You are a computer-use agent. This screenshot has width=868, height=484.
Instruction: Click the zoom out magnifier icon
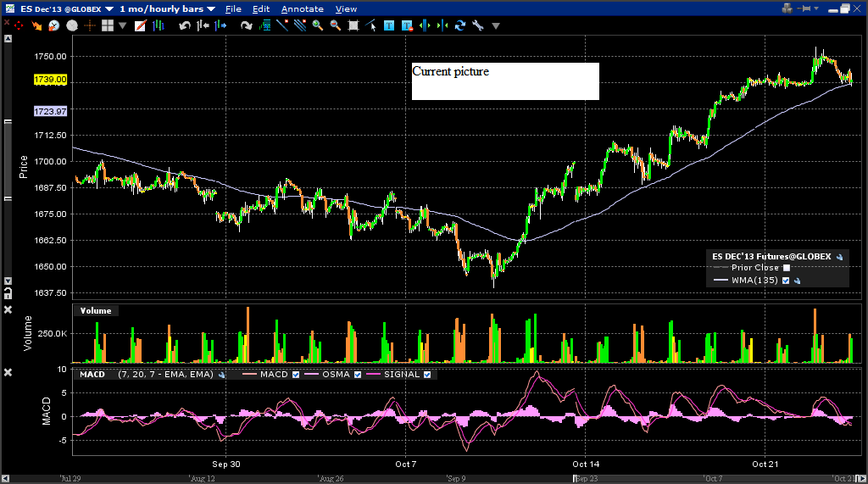tap(336, 25)
